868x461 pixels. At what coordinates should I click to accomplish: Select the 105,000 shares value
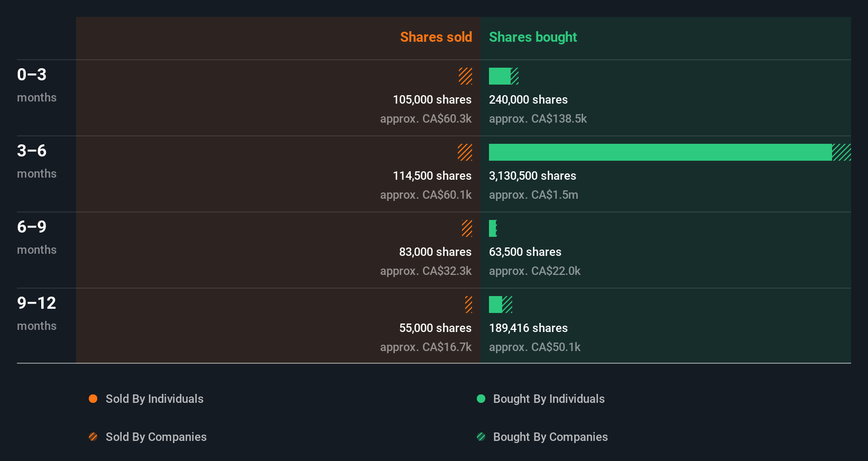[x=432, y=100]
